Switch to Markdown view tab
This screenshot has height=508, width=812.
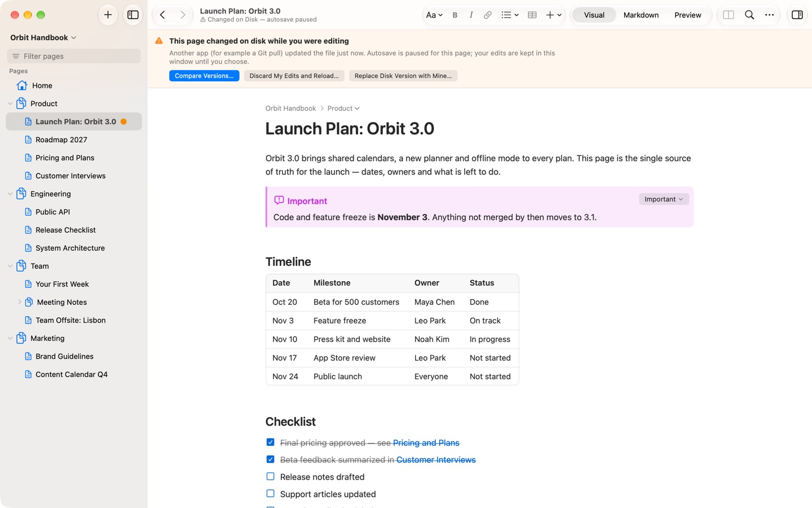[641, 15]
